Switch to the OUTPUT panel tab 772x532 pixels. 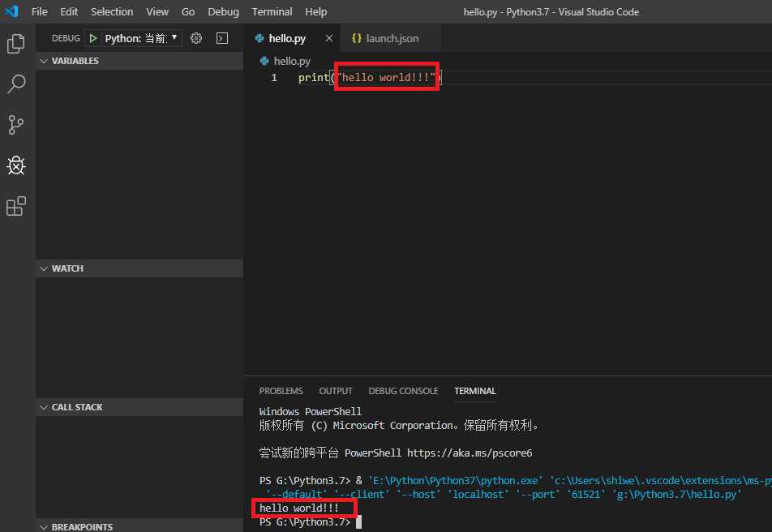[x=336, y=391]
